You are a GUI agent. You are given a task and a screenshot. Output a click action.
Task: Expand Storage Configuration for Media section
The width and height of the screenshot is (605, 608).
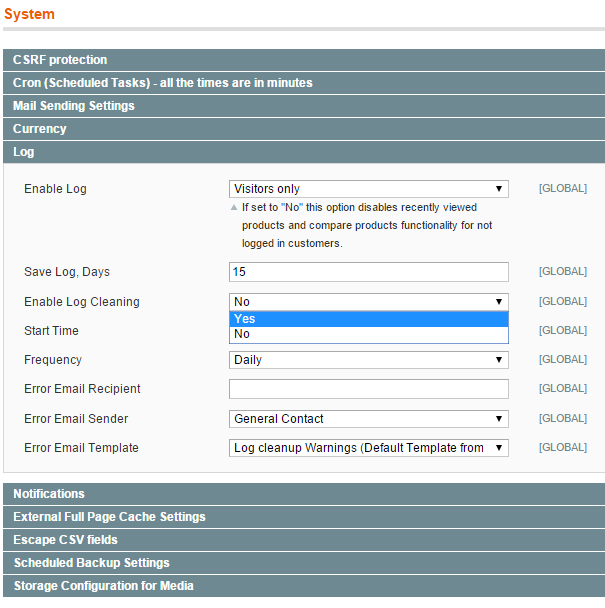click(x=304, y=586)
